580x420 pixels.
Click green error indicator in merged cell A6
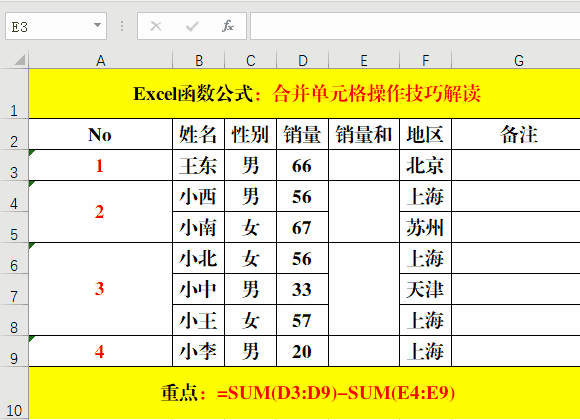[32, 245]
